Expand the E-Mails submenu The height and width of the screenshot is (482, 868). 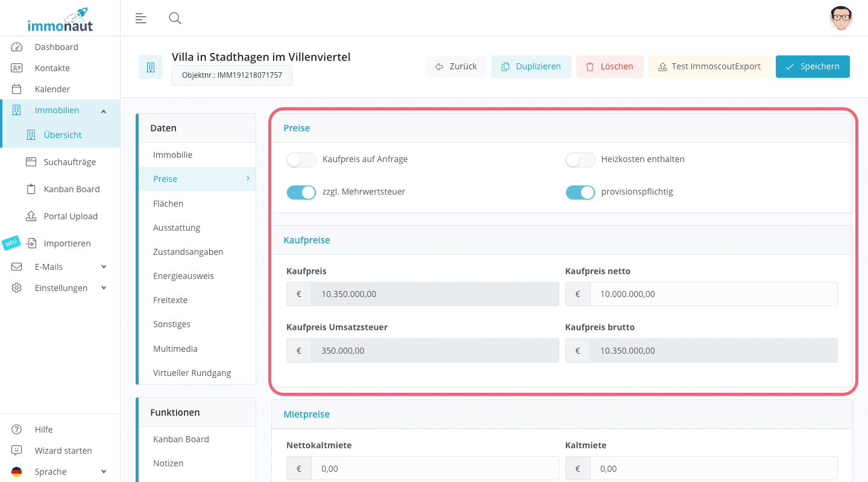pyautogui.click(x=104, y=267)
